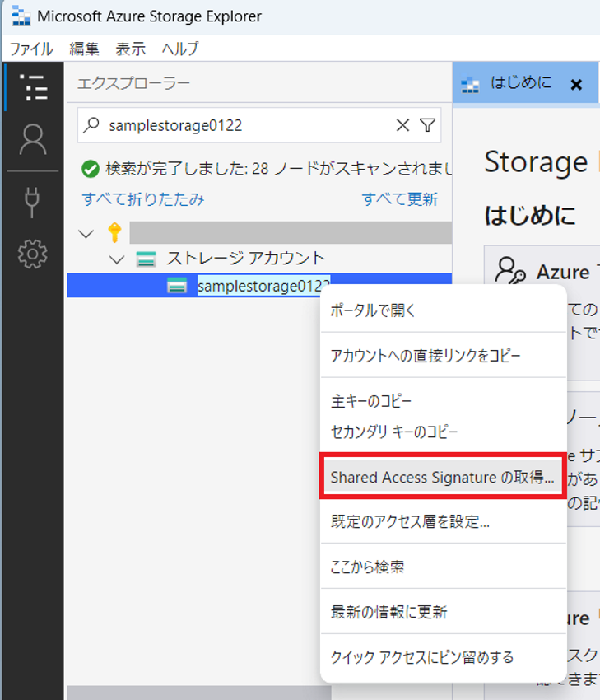Click the samplestorage0122 storage account icon
The image size is (600, 700).
[177, 285]
